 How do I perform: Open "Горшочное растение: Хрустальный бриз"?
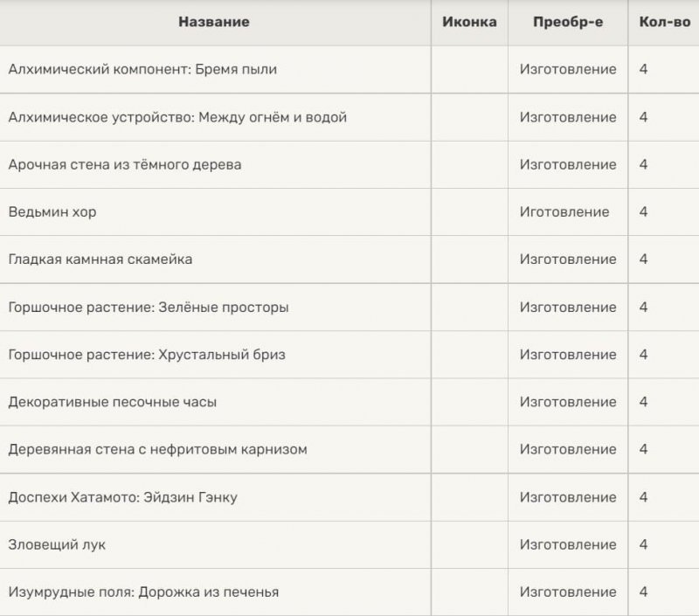[147, 355]
